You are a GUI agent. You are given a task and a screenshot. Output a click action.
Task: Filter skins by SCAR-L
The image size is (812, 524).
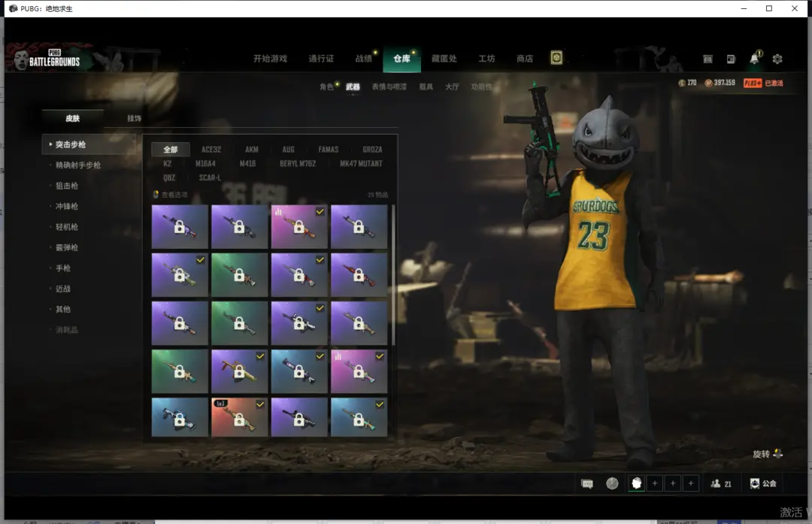click(x=210, y=177)
